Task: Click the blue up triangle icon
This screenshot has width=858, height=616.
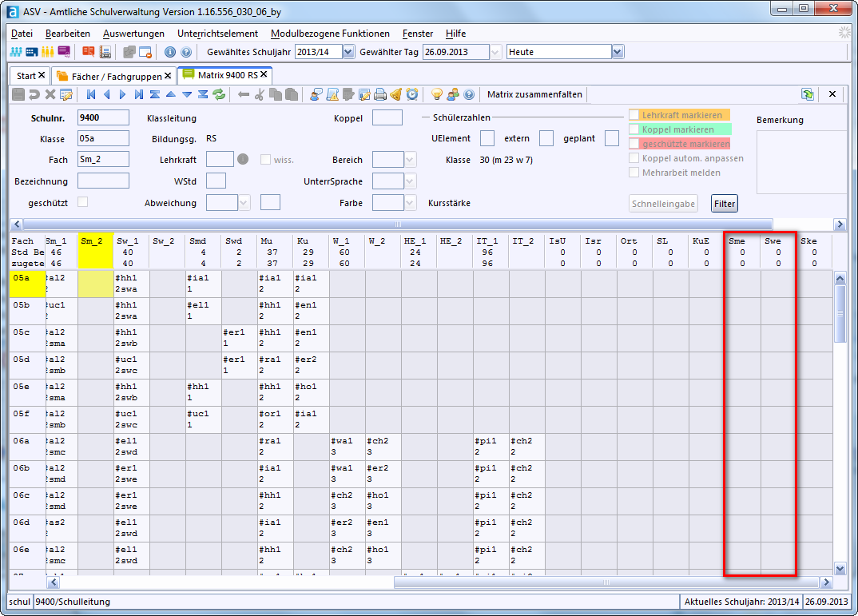Action: 171,94
